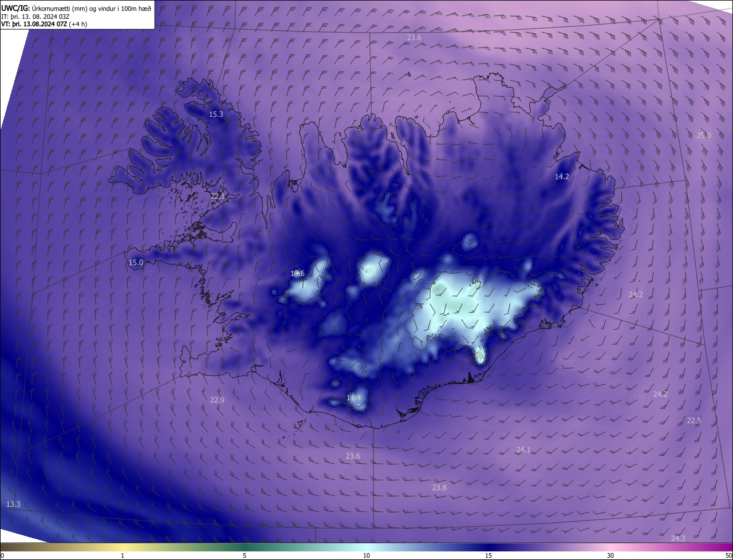The image size is (733, 560).
Task: Click the light-blue colorbar segment at 10
Action: tap(366, 547)
